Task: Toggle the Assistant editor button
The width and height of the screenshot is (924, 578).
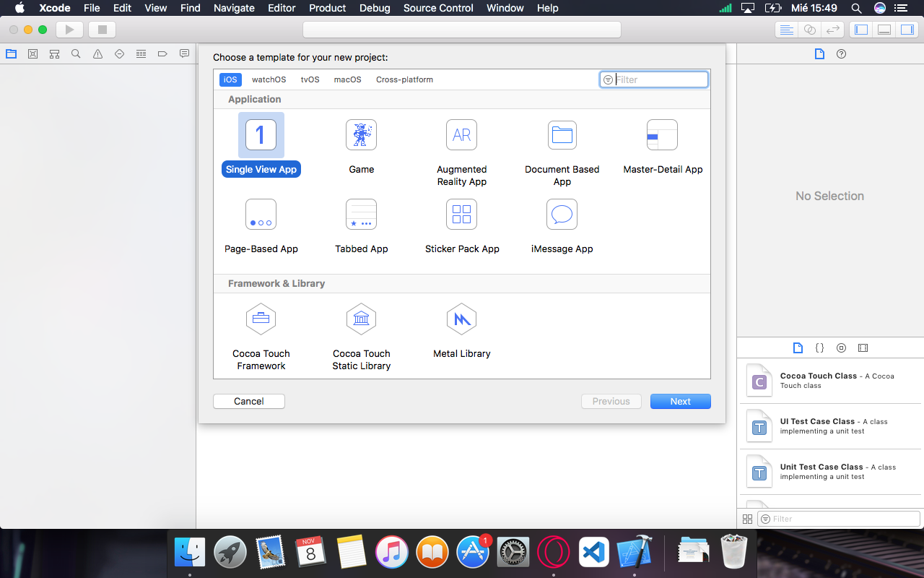Action: pos(810,30)
